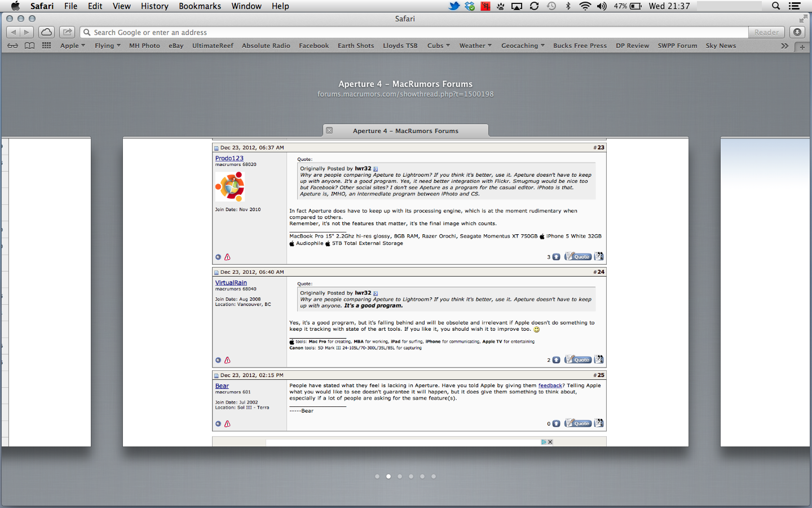Screen dimensions: 812x508
Task: Open the AirPlay display menu icon
Action: click(x=517, y=6)
